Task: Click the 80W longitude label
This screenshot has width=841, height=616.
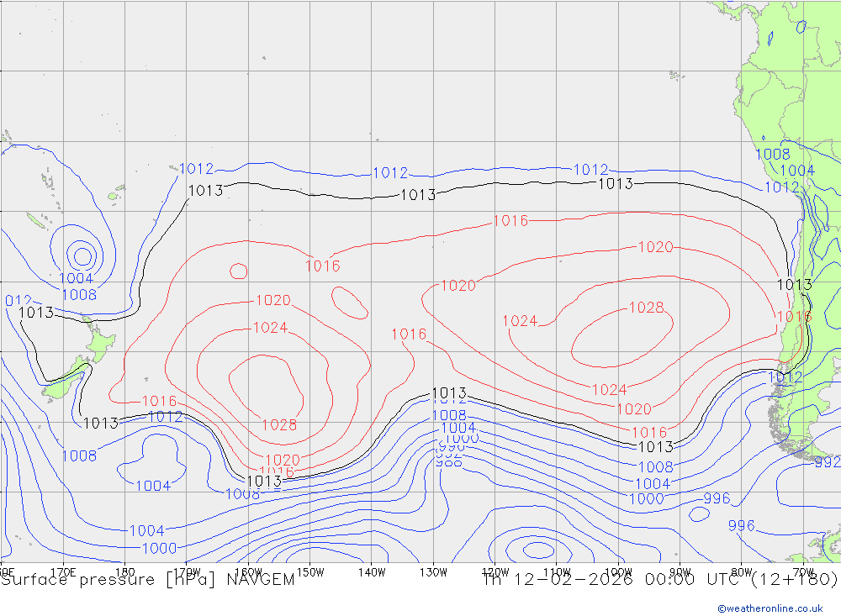Action: coord(742,572)
